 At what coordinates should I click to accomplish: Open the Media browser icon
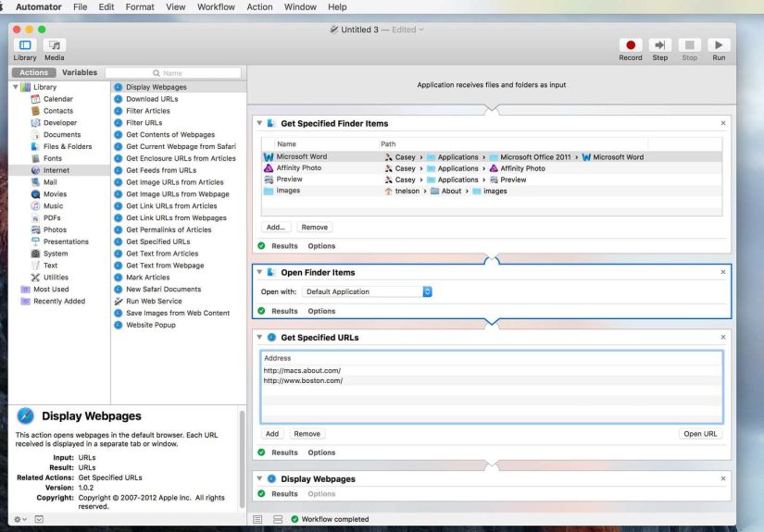pos(55,45)
